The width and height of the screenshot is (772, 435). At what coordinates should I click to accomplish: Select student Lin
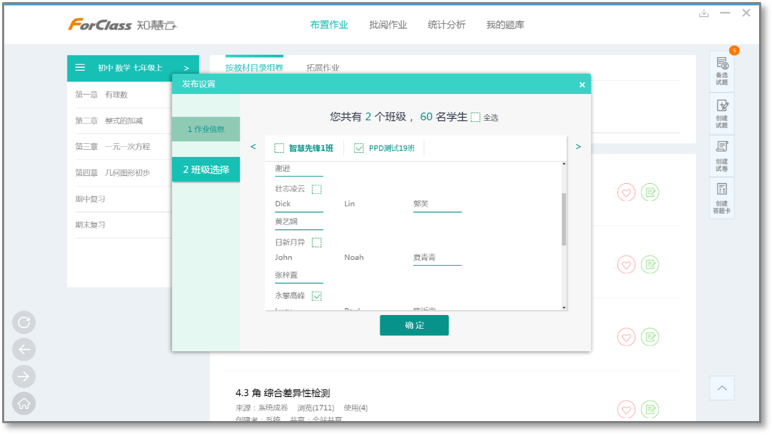click(x=350, y=204)
